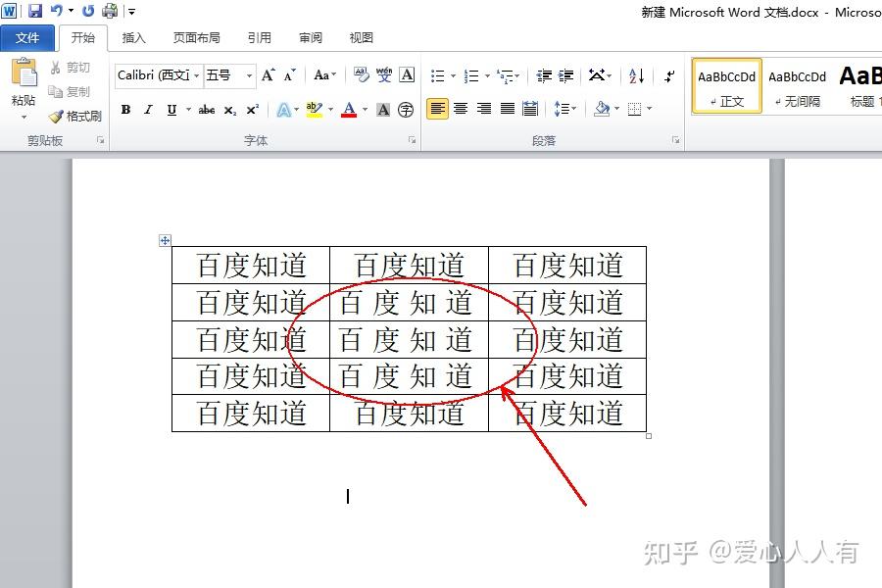Click the increase indent icon
The height and width of the screenshot is (588, 882).
point(565,75)
